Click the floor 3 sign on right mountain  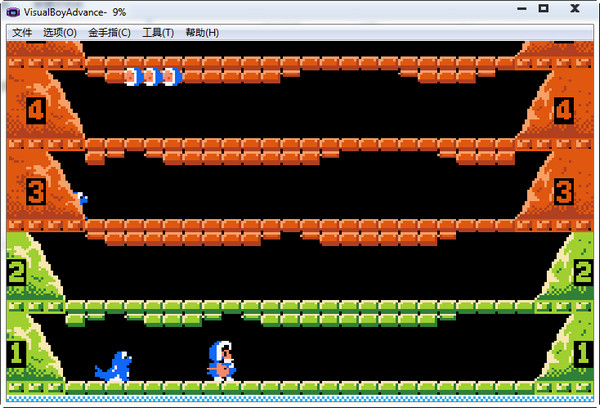click(x=563, y=190)
